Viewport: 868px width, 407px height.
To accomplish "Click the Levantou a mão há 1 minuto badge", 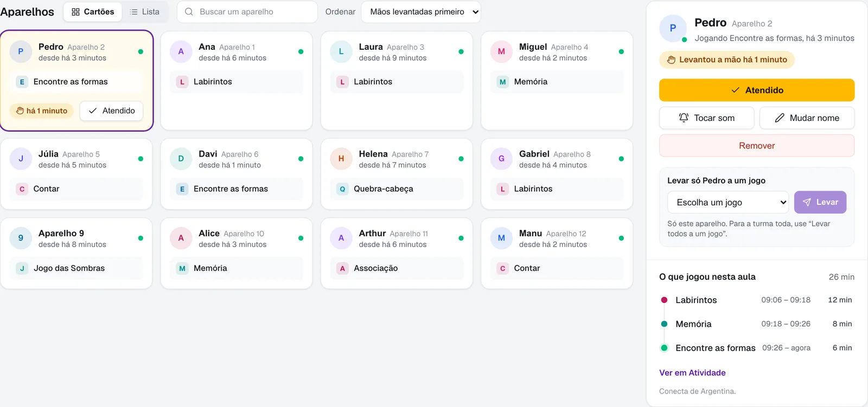I will (727, 60).
